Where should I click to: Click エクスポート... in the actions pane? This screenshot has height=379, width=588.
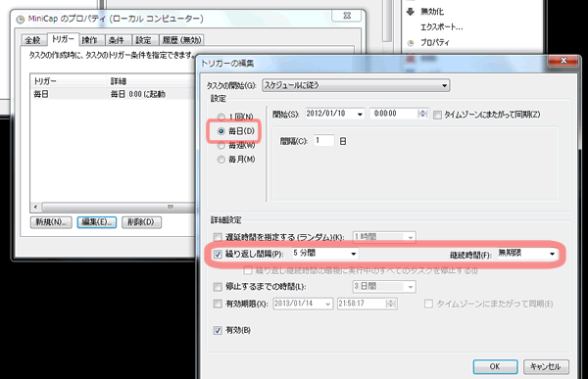442,27
